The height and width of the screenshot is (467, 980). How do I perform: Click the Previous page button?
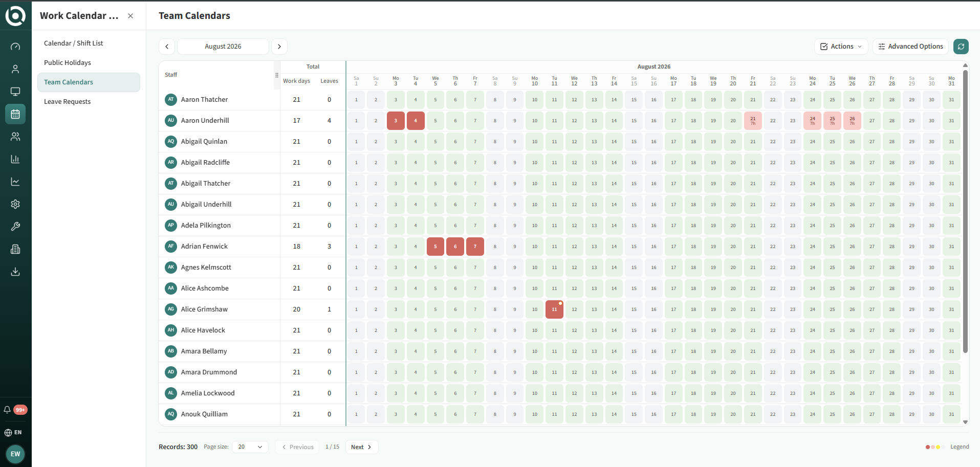click(297, 447)
